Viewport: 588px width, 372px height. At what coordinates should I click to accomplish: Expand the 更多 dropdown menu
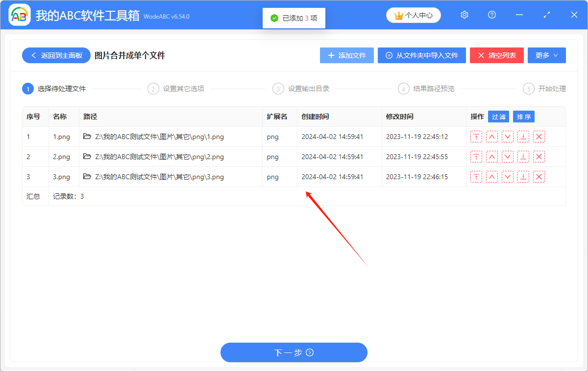pyautogui.click(x=546, y=55)
